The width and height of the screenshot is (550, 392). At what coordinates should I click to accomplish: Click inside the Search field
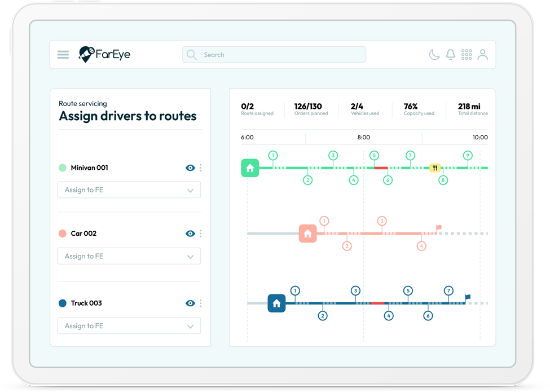[x=274, y=55]
